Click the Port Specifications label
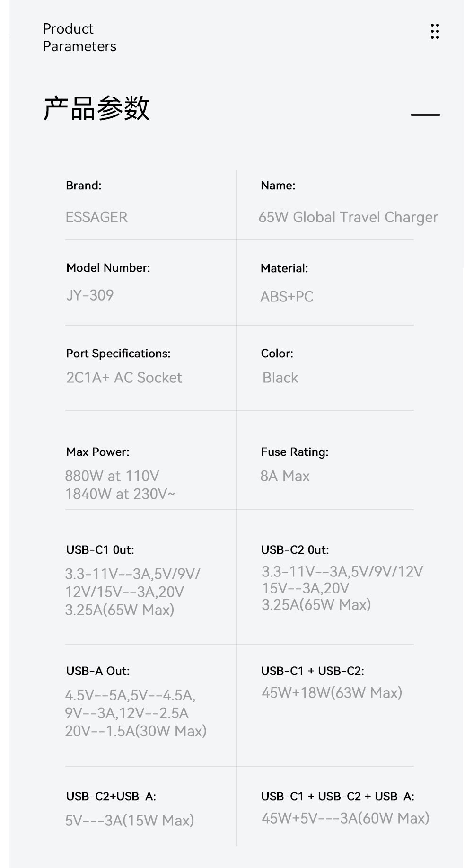The width and height of the screenshot is (473, 868). coord(118,354)
